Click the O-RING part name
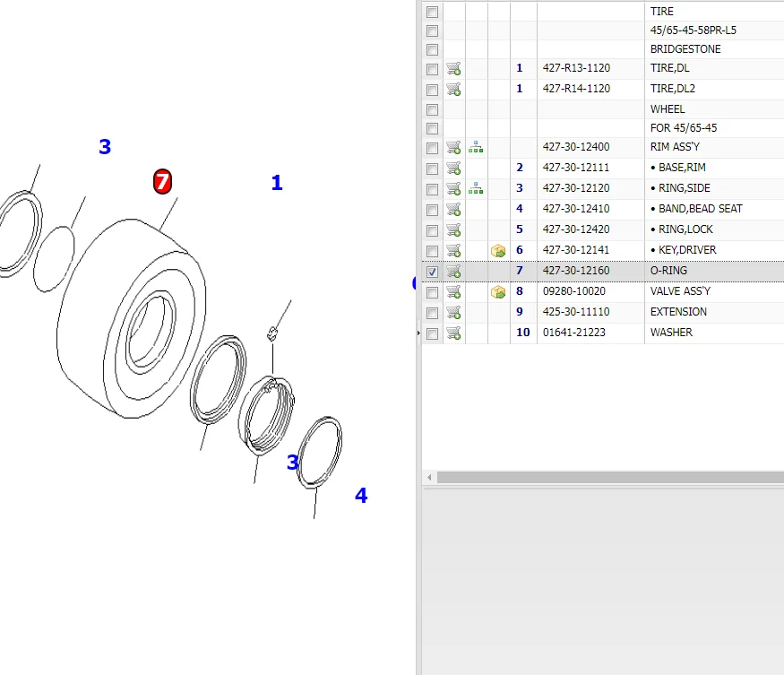This screenshot has height=675, width=784. click(x=668, y=271)
